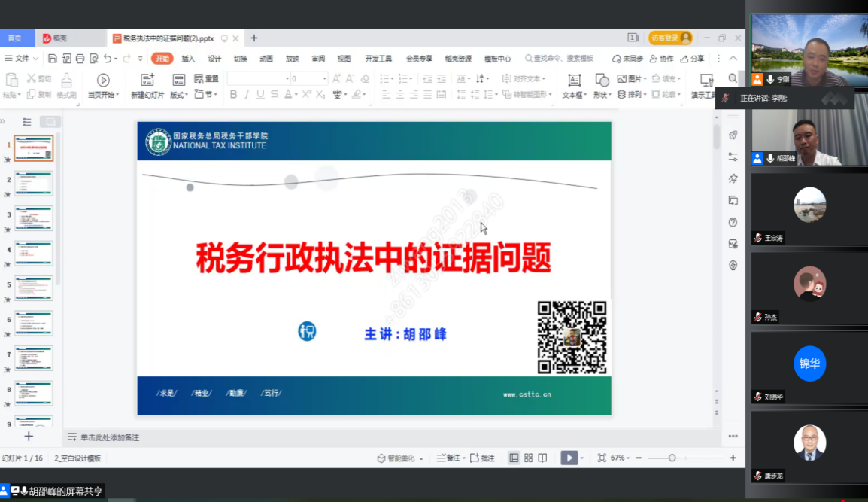Expand the 版式 layout dropdown

pos(178,95)
